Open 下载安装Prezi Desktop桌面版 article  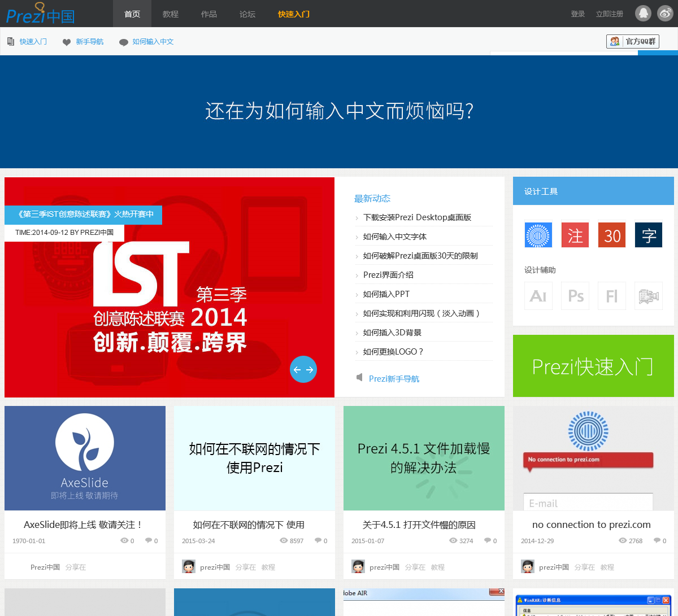coord(417,217)
